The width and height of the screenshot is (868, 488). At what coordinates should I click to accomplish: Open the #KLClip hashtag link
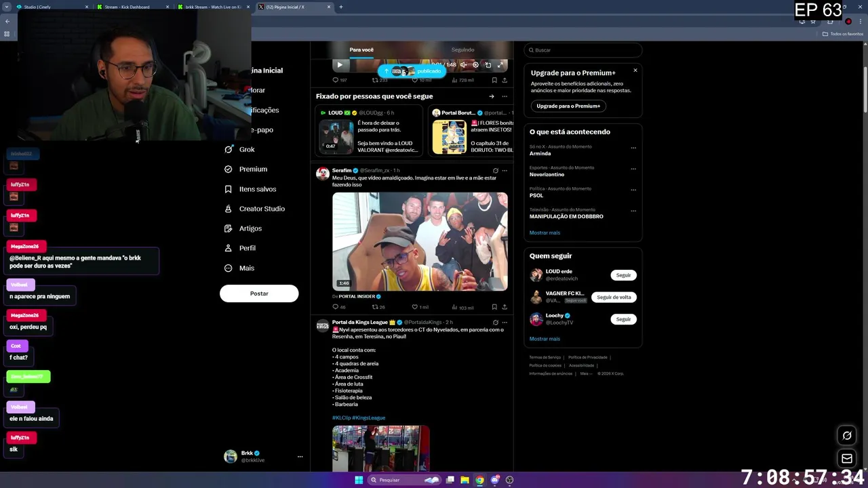point(341,418)
